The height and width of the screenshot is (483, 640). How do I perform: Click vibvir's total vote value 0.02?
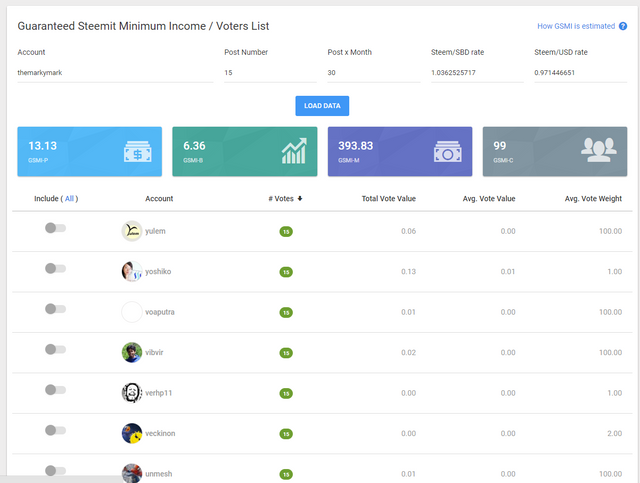(408, 352)
